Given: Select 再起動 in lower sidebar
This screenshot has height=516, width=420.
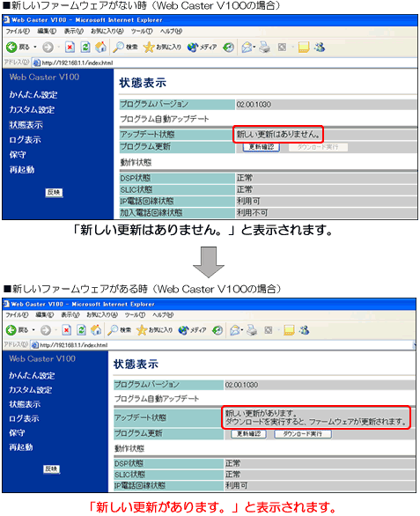Looking at the screenshot, I should (21, 447).
